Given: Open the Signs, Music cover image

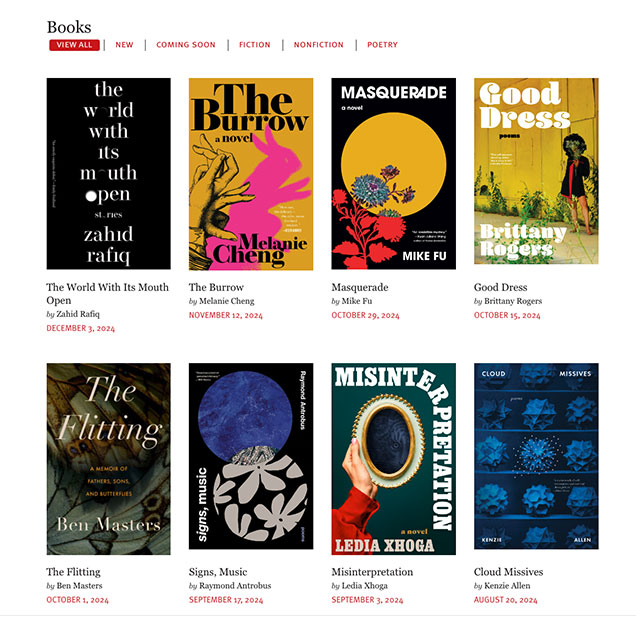Looking at the screenshot, I should (251, 456).
